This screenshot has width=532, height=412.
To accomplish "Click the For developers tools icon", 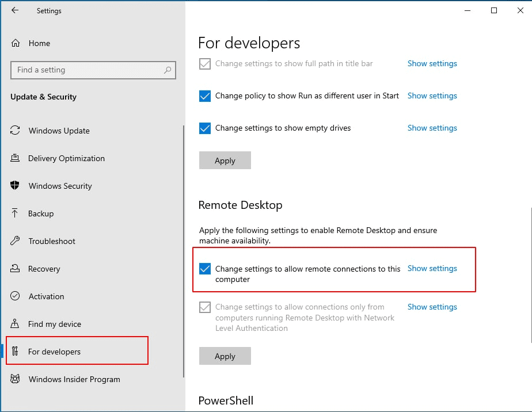I will point(15,351).
